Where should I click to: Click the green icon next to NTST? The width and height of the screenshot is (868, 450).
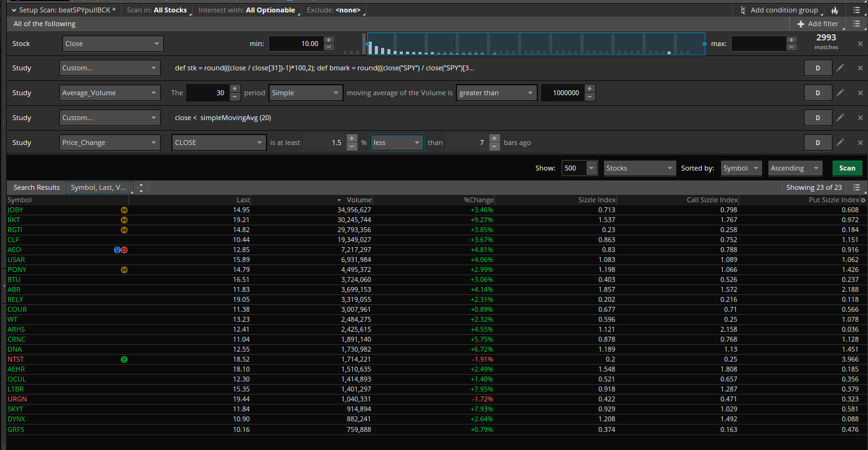click(x=124, y=359)
